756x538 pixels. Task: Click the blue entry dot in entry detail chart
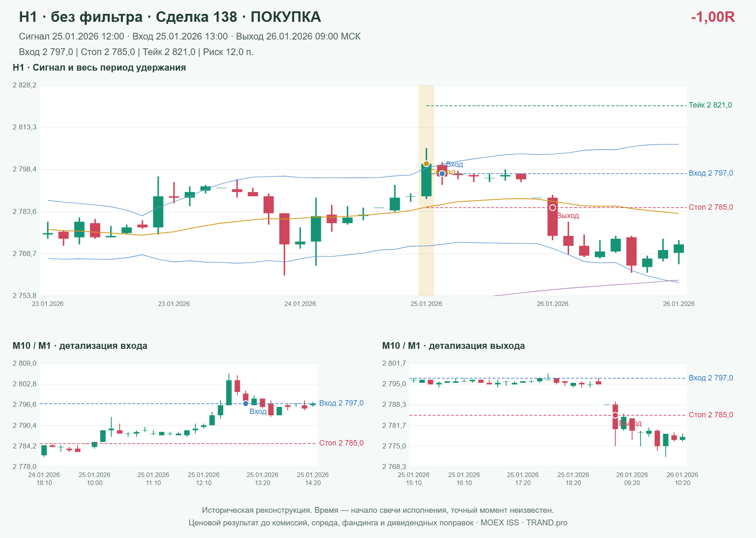(246, 403)
